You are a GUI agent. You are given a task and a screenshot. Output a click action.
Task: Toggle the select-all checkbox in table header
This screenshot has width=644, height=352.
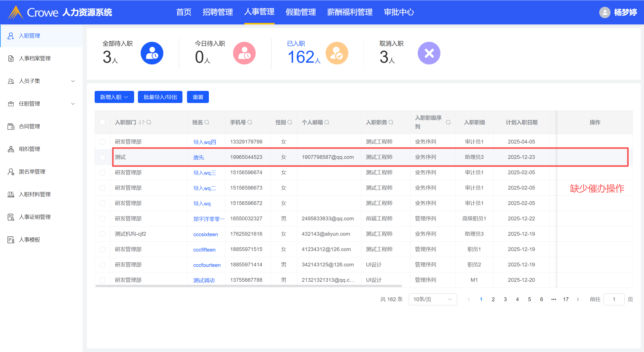[102, 122]
